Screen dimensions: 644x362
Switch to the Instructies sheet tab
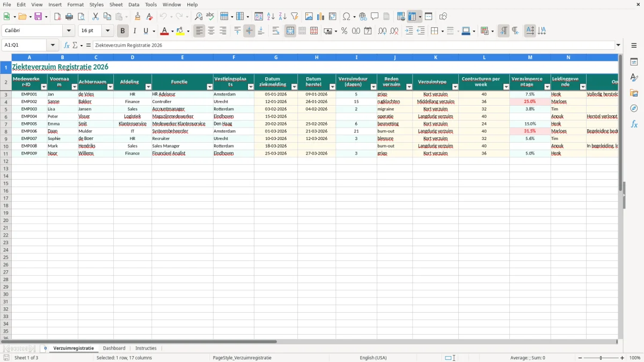pyautogui.click(x=146, y=348)
